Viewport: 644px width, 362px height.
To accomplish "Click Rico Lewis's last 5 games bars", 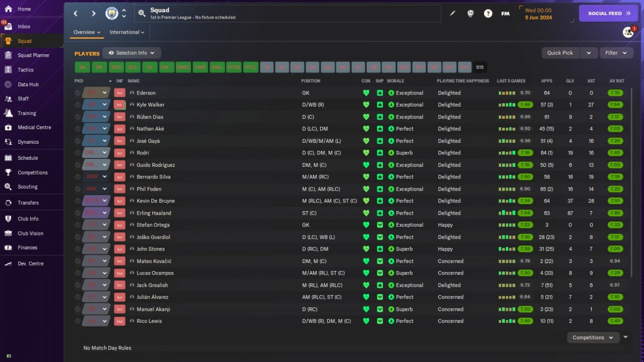I will click(x=507, y=321).
